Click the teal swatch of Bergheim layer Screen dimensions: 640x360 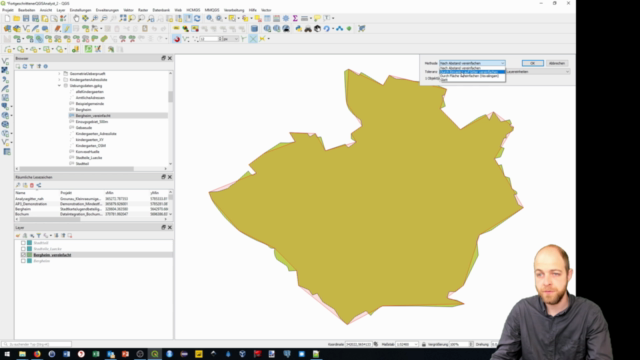(x=29, y=261)
